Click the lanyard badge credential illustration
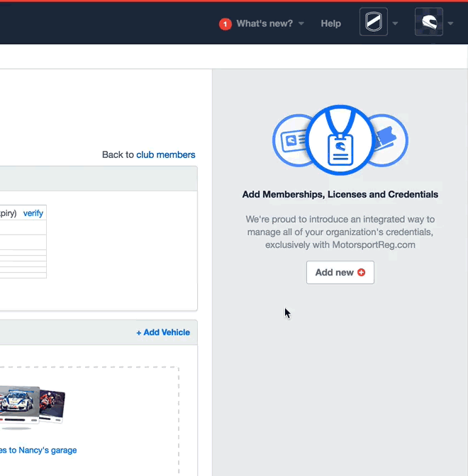This screenshot has height=476, width=468. pyautogui.click(x=340, y=140)
